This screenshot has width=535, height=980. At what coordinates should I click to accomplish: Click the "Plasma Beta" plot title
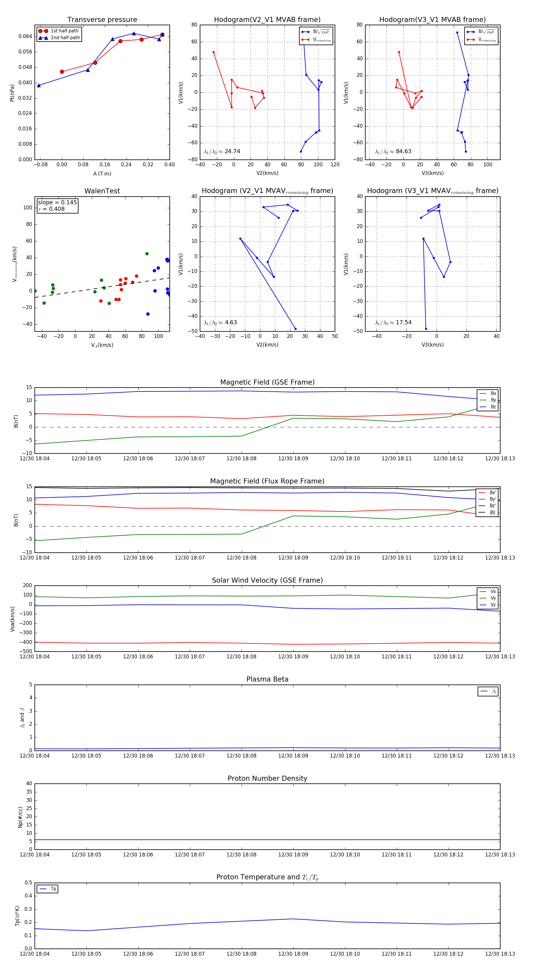click(x=267, y=679)
